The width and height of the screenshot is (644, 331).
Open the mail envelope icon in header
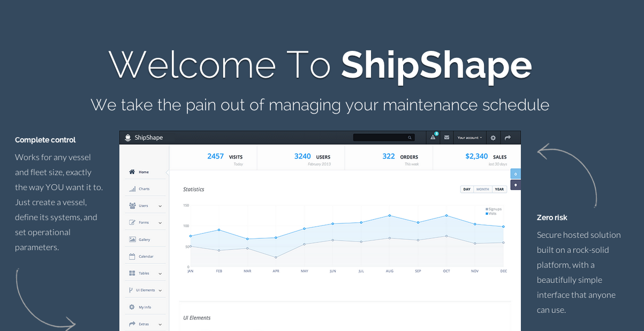click(x=446, y=138)
